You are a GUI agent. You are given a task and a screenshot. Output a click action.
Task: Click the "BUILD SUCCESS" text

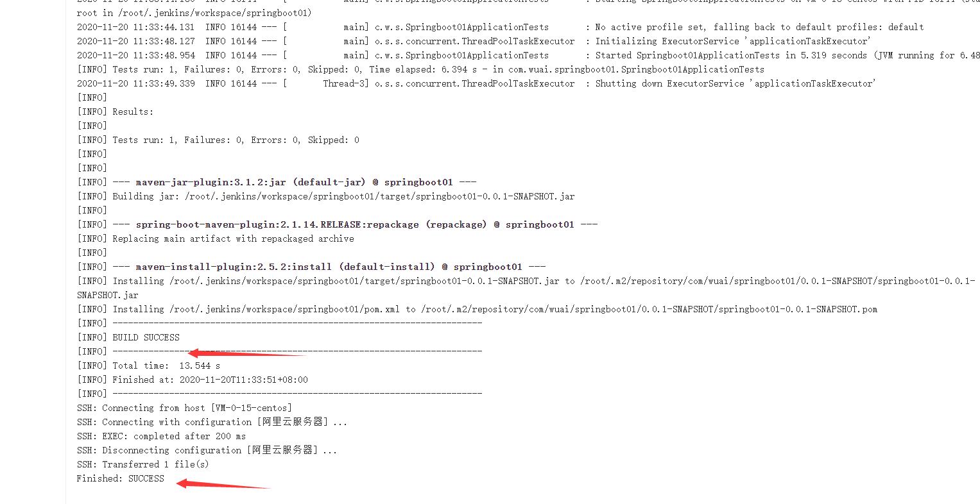[146, 337]
